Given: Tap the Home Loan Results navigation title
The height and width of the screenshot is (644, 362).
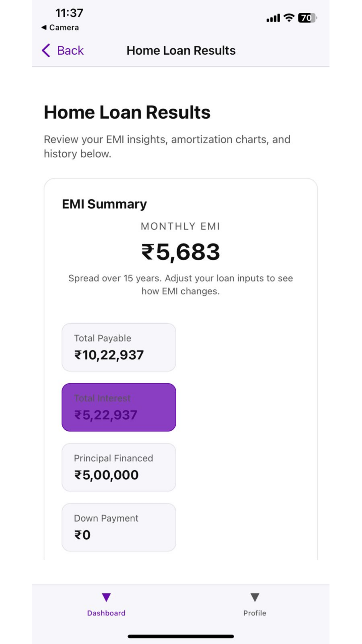Looking at the screenshot, I should click(x=181, y=51).
